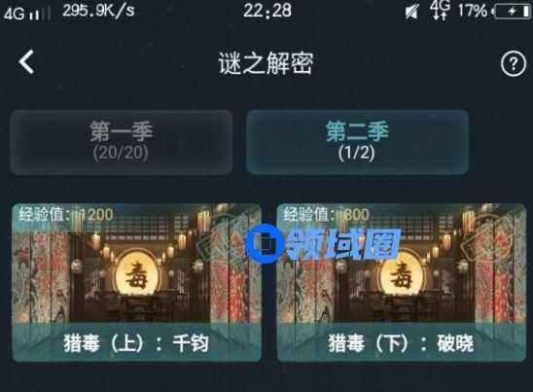Open the question mark help icon
The width and height of the screenshot is (533, 392).
[x=514, y=63]
